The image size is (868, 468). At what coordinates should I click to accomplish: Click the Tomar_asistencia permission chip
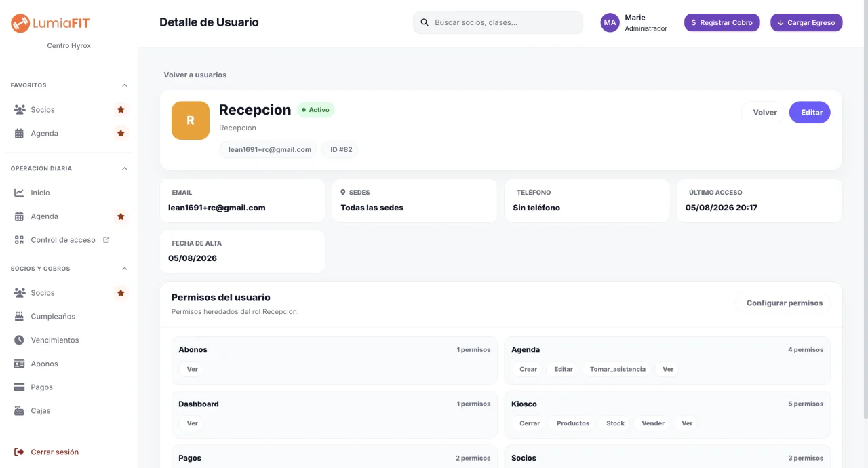point(618,369)
